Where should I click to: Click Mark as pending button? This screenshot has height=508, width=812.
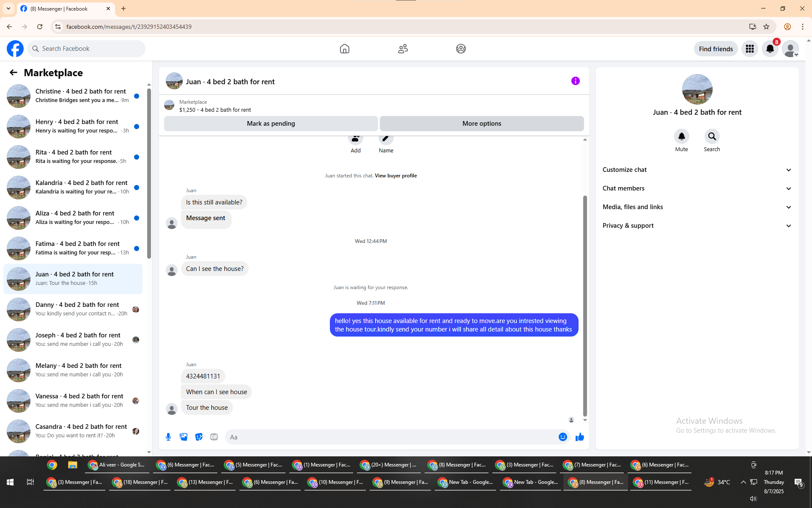[271, 124]
